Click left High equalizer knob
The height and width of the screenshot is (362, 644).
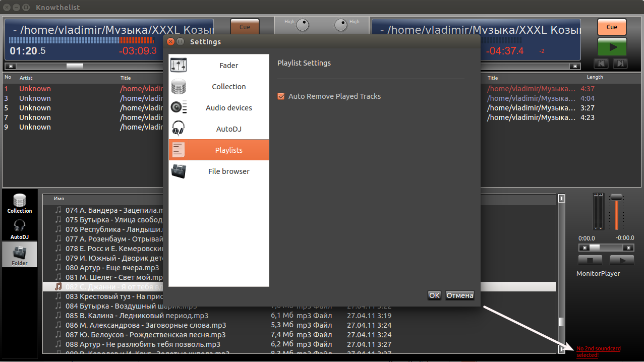pos(303,24)
